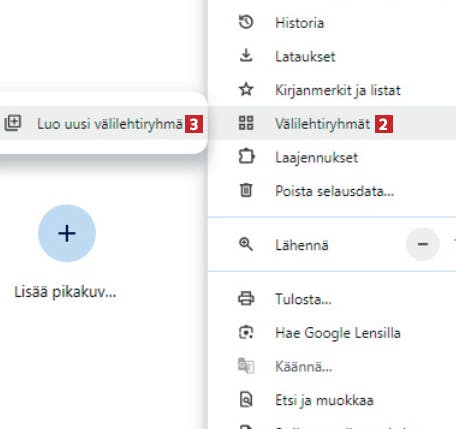This screenshot has width=456, height=429.
Task: Click the Lataukset download arrow icon
Action: click(246, 56)
